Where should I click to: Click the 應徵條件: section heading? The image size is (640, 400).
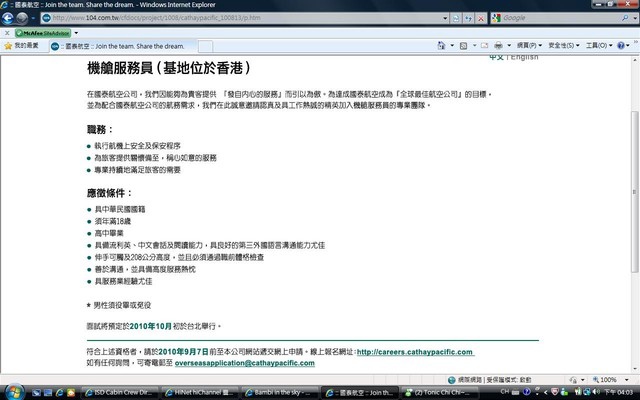(x=109, y=193)
